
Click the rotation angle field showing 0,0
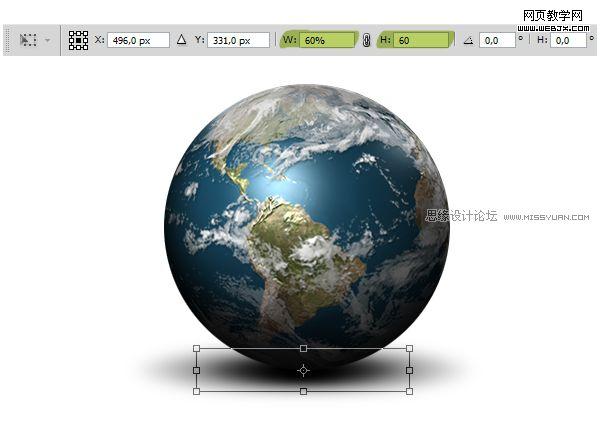point(497,40)
